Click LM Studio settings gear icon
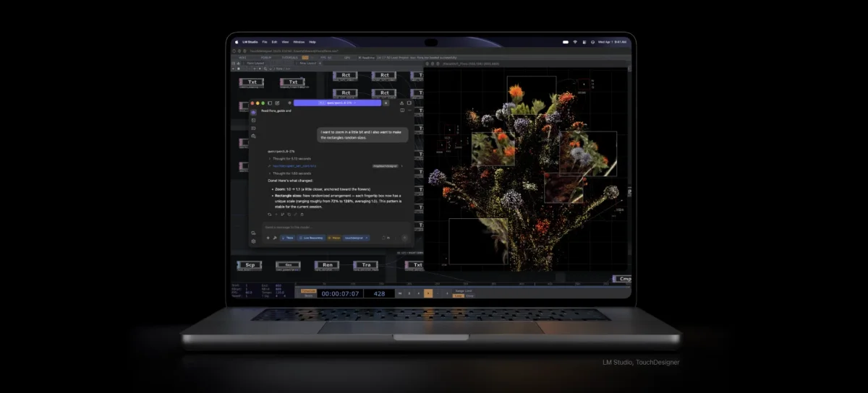868x393 pixels. 253,241
